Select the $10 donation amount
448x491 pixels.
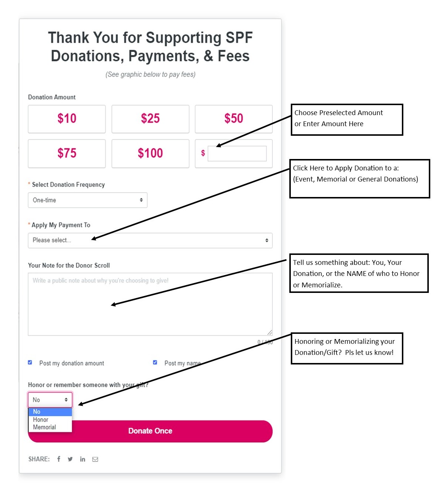tap(67, 119)
